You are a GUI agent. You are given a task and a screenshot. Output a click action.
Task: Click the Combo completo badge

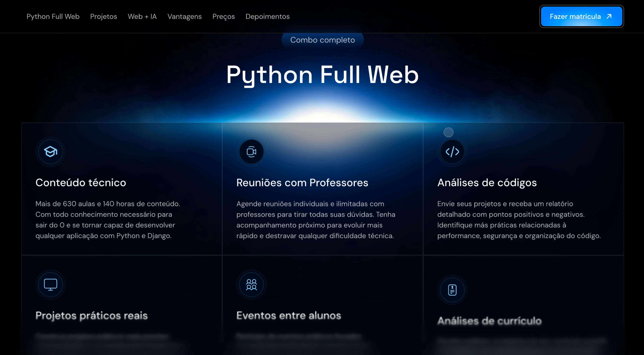[323, 40]
